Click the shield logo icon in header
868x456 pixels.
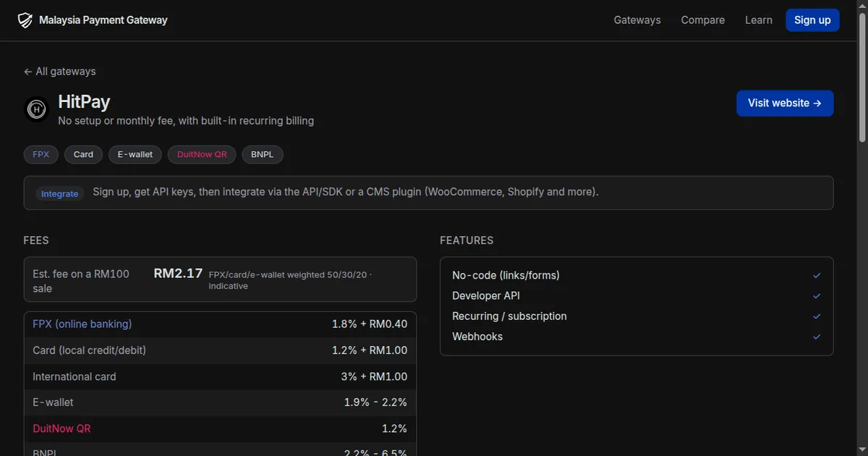[x=25, y=20]
